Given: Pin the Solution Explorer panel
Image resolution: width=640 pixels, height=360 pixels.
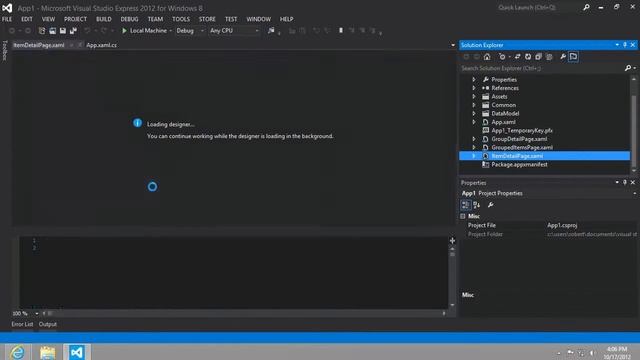Looking at the screenshot, I should (x=625, y=45).
